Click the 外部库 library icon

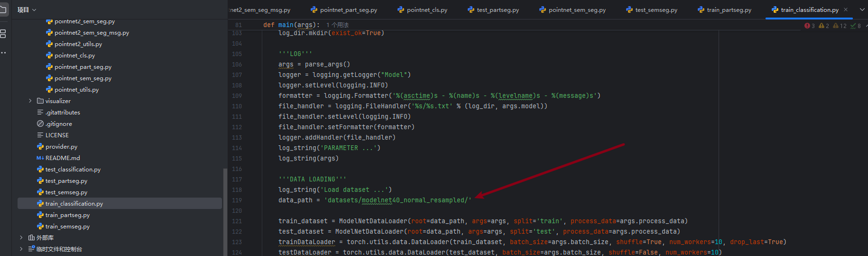pyautogui.click(x=31, y=237)
